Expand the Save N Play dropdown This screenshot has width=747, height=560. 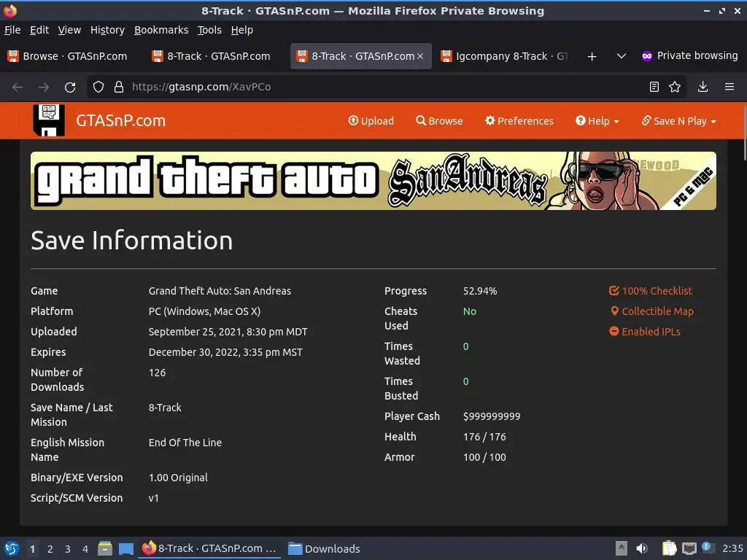coord(679,121)
